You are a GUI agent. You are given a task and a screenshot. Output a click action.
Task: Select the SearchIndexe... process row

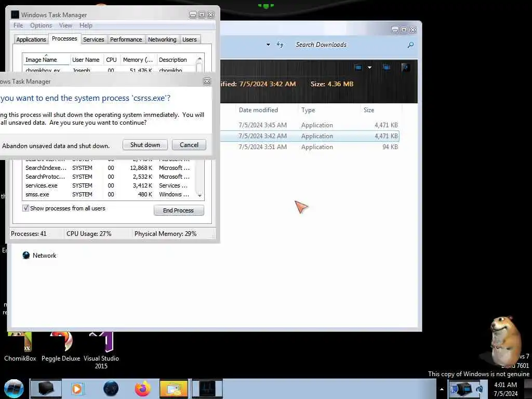[109, 168]
